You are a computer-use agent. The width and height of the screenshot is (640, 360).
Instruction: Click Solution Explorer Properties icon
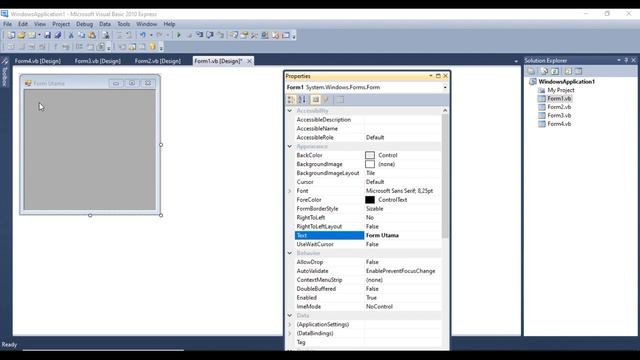(x=531, y=71)
